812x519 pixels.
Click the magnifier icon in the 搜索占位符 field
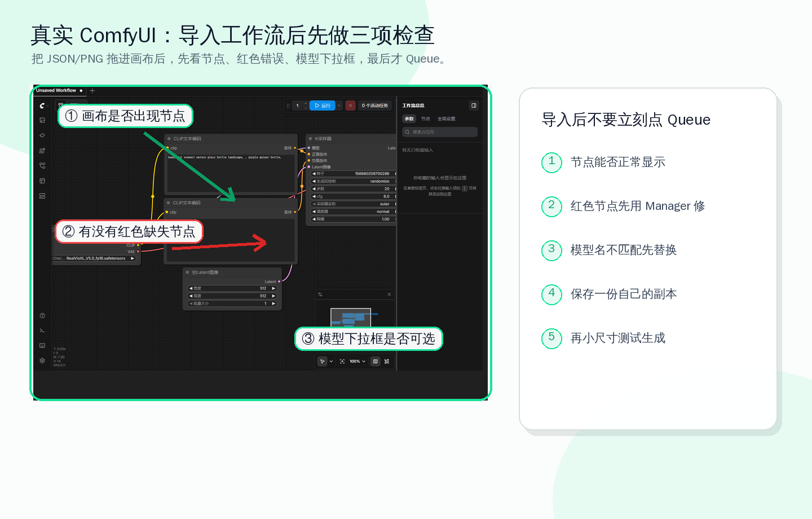407,132
